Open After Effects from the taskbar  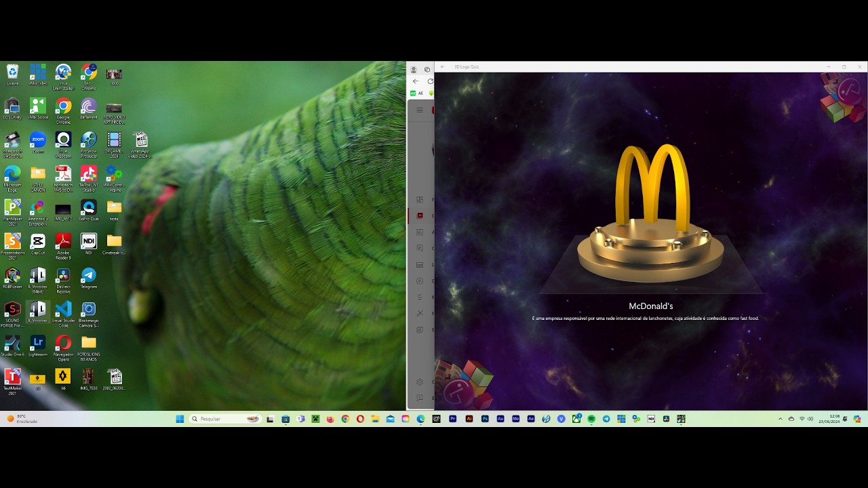531,419
